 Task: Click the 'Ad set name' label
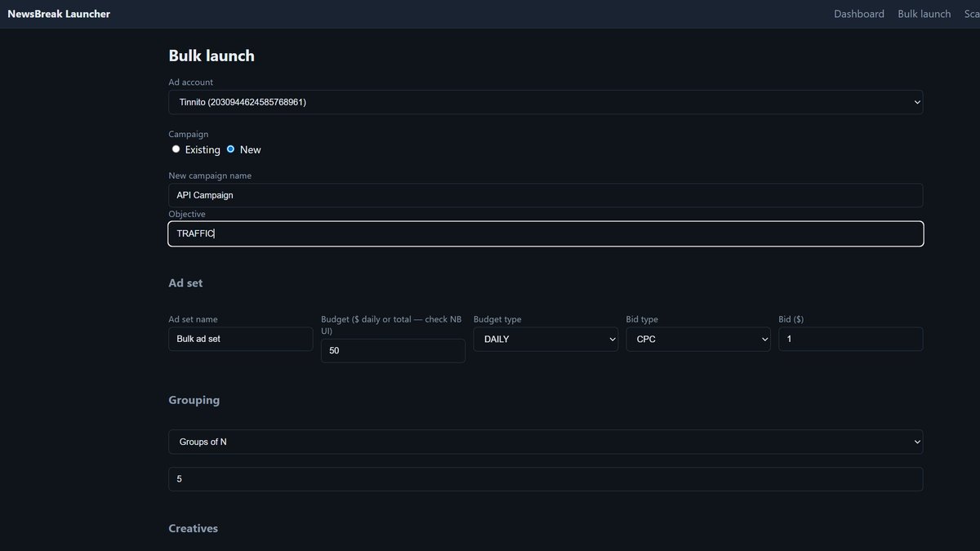pyautogui.click(x=193, y=319)
